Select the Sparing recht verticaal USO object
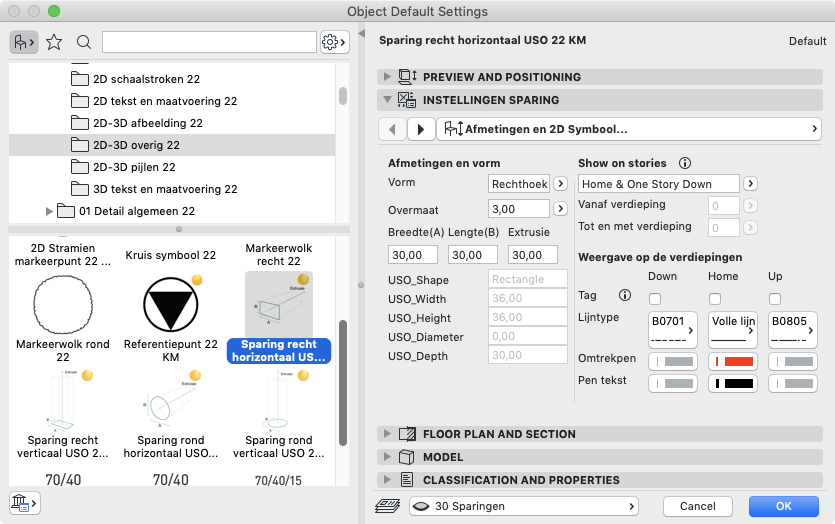The height and width of the screenshot is (524, 835). (63, 415)
